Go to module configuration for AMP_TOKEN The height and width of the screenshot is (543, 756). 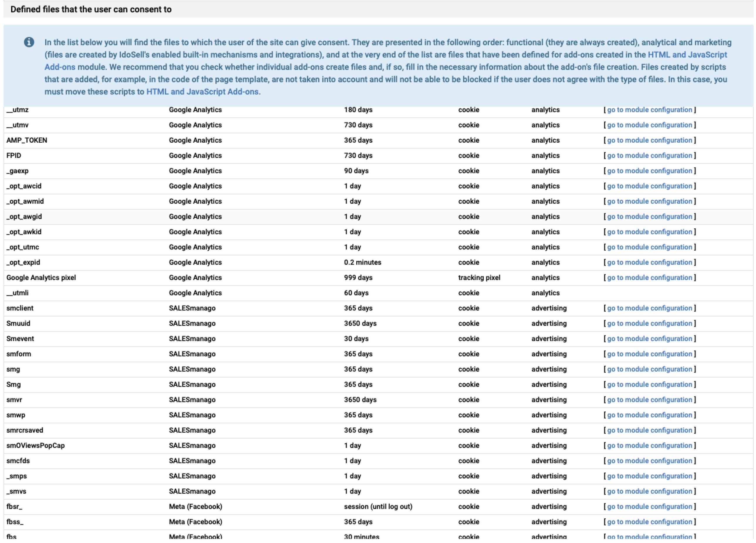[x=649, y=140]
